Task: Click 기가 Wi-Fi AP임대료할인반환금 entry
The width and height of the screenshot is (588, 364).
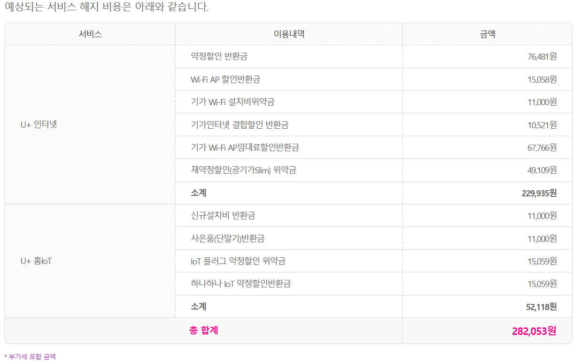Action: pos(245,147)
